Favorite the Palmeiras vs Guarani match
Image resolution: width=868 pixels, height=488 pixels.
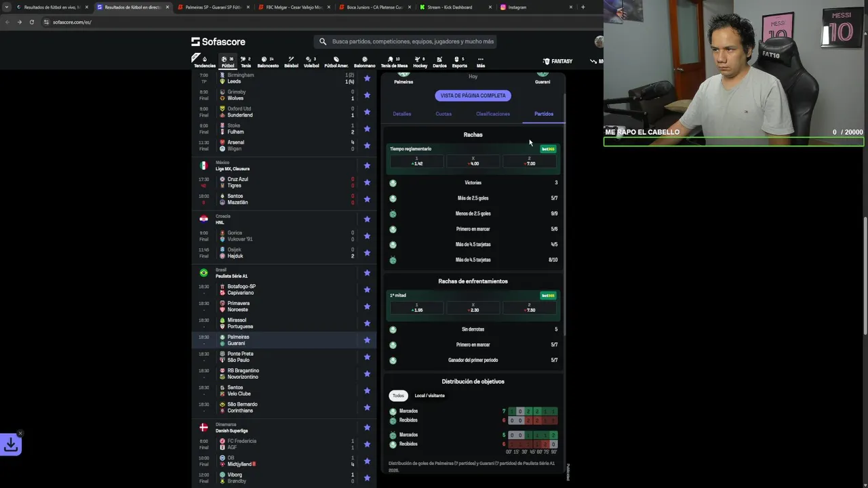367,340
